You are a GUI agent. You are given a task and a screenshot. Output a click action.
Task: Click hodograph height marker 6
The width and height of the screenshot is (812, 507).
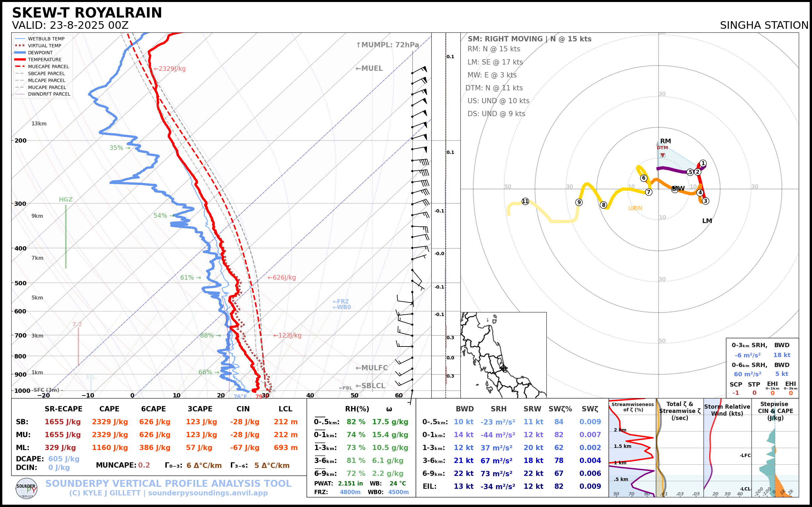pyautogui.click(x=643, y=178)
